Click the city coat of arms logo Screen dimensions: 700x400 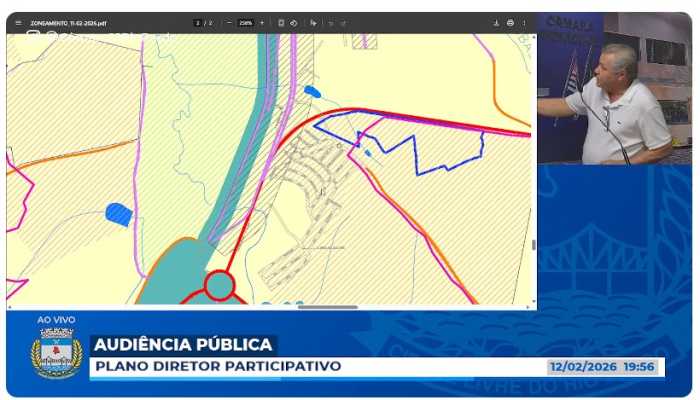click(x=57, y=353)
